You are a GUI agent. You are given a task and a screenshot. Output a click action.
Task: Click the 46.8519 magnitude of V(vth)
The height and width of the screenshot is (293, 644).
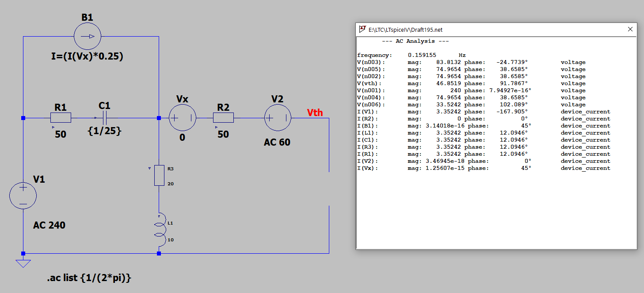point(449,83)
